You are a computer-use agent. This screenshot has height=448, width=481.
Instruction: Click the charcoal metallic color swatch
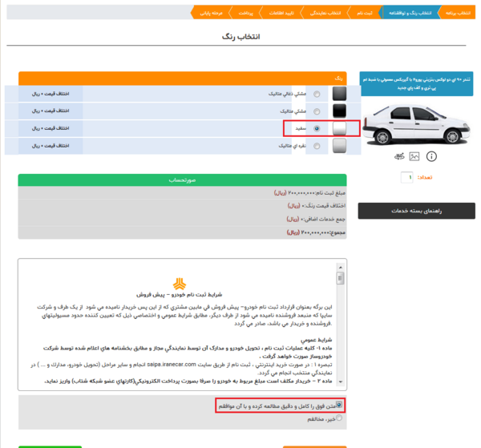[x=339, y=94]
